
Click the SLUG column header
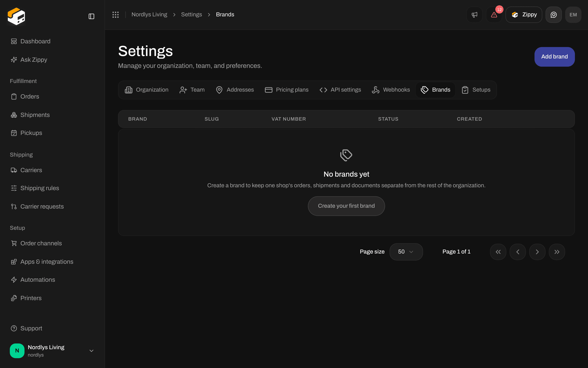click(212, 119)
